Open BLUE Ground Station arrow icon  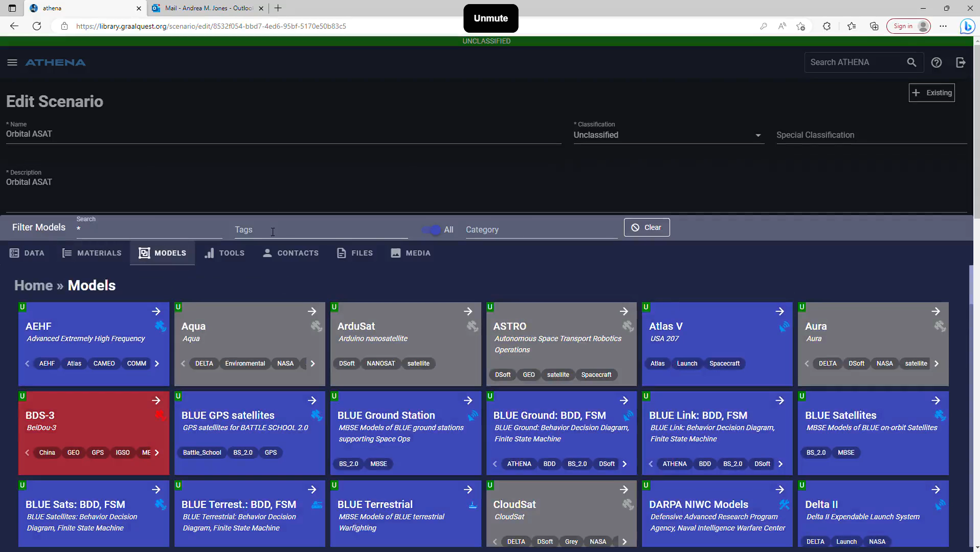click(468, 400)
